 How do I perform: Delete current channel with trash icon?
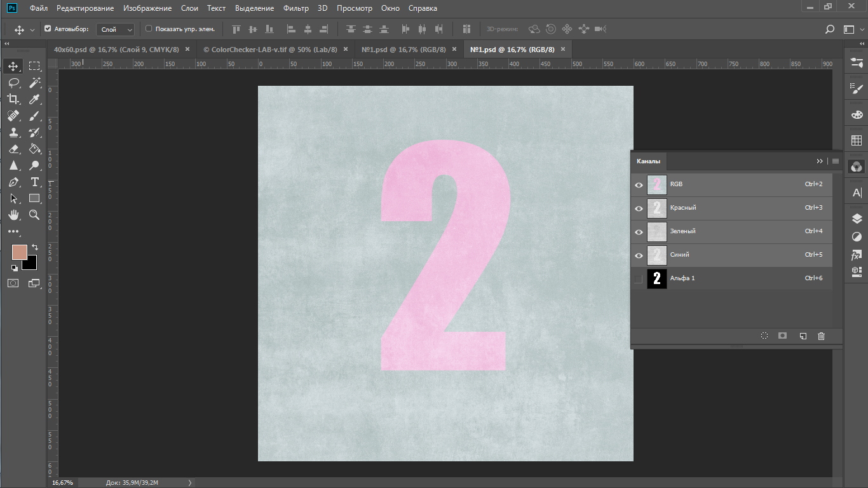(x=821, y=336)
